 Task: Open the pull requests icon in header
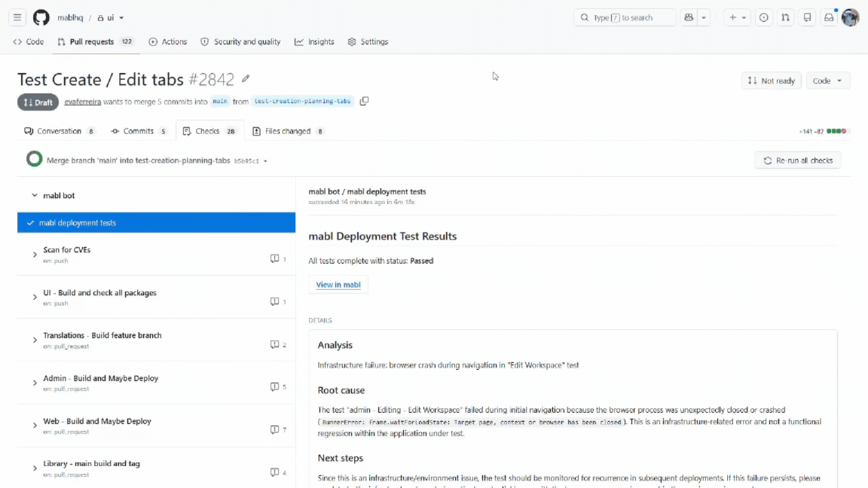tap(786, 18)
